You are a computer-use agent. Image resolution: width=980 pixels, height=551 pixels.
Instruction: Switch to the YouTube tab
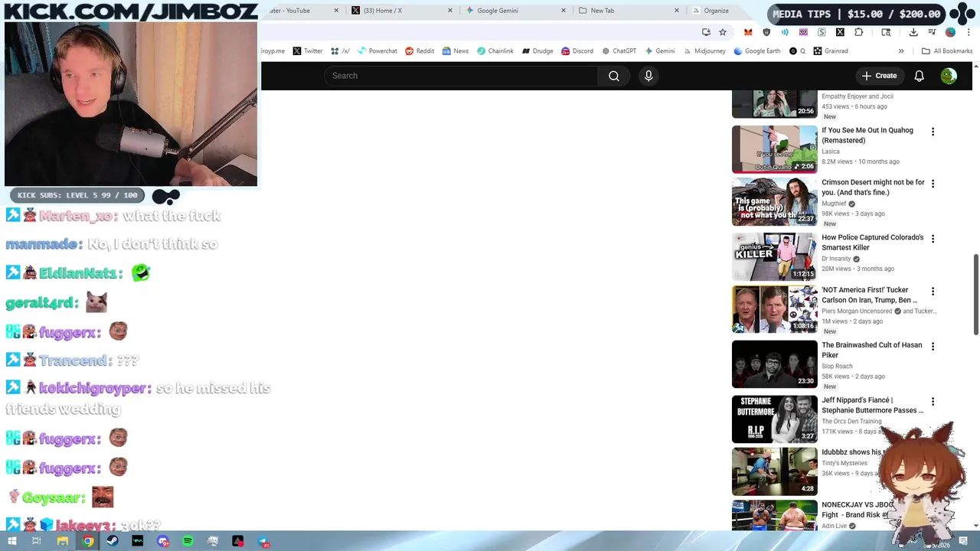tap(302, 11)
